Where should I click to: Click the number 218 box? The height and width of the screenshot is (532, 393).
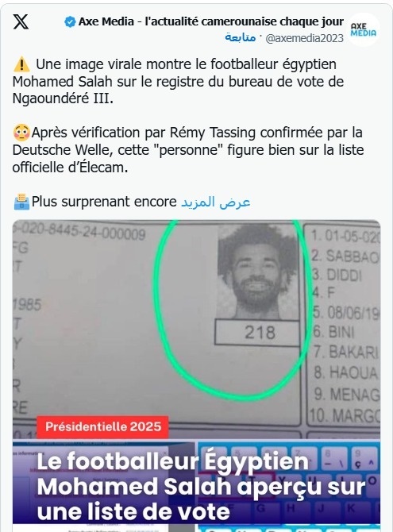[x=258, y=333]
